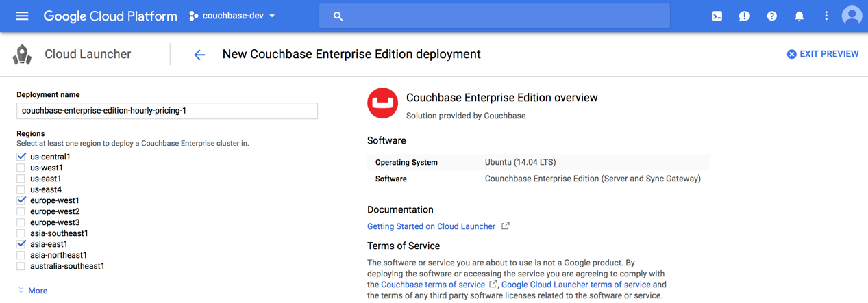This screenshot has height=303, width=868.
Task: Show notifications bell
Action: point(799,16)
